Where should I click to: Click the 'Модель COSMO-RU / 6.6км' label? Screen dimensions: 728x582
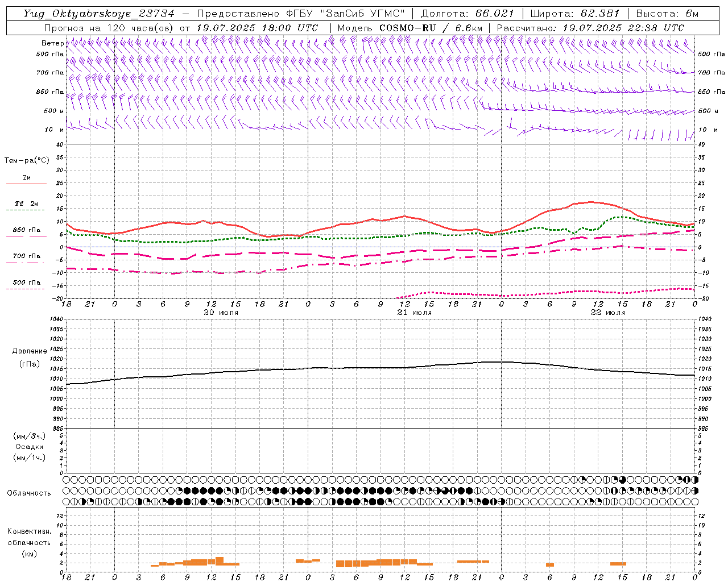pyautogui.click(x=409, y=28)
